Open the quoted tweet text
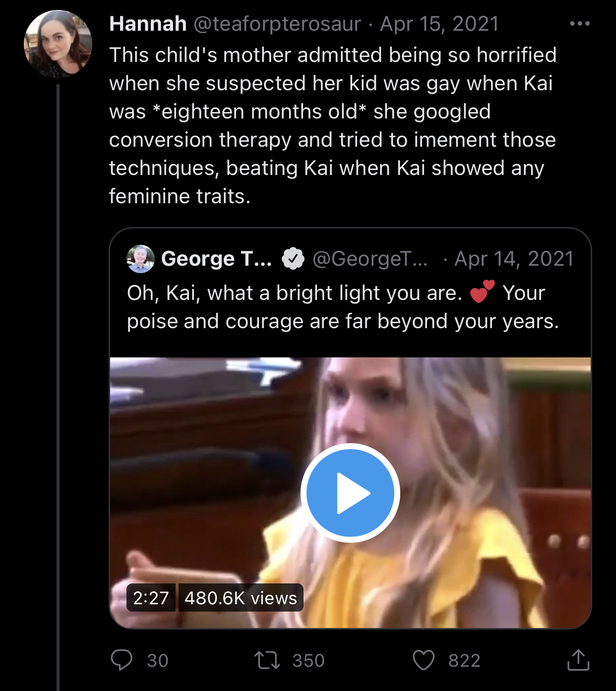 [x=342, y=307]
